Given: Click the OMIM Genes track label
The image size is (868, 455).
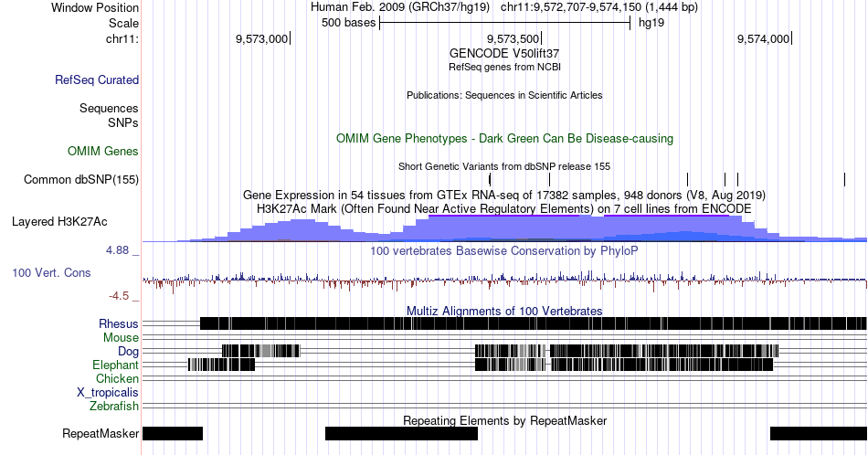Looking at the screenshot, I should 103,151.
